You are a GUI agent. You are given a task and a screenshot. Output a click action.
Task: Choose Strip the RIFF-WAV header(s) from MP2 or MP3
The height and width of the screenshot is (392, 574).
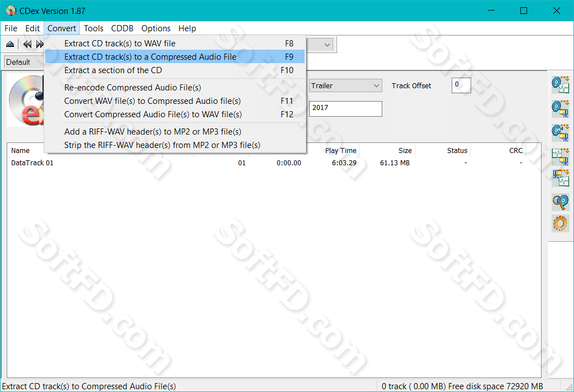pyautogui.click(x=175, y=145)
